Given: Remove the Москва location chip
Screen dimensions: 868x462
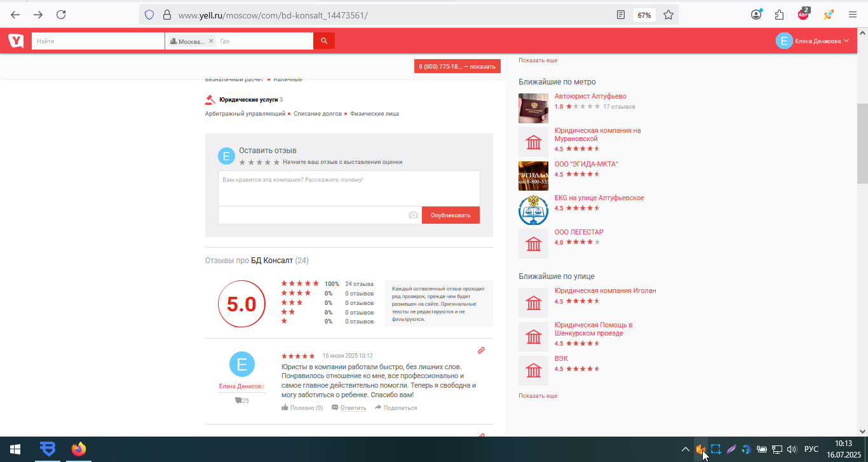Looking at the screenshot, I should click(211, 41).
